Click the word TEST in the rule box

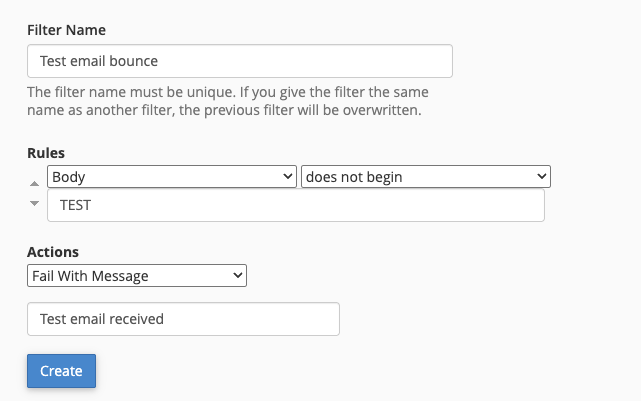pyautogui.click(x=76, y=205)
